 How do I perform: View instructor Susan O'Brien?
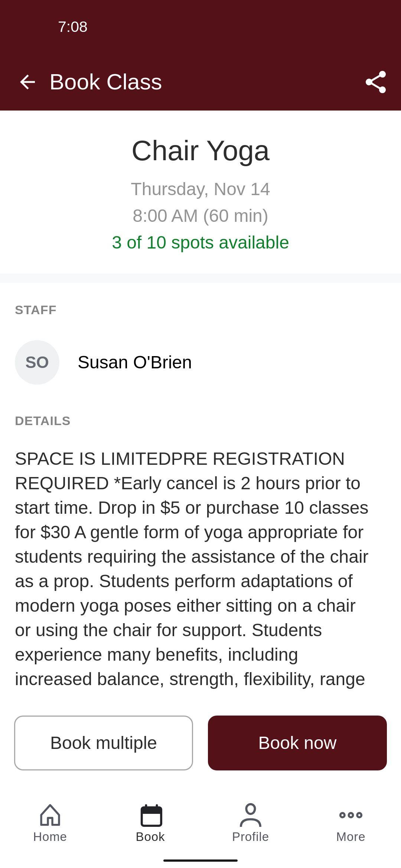point(135,362)
